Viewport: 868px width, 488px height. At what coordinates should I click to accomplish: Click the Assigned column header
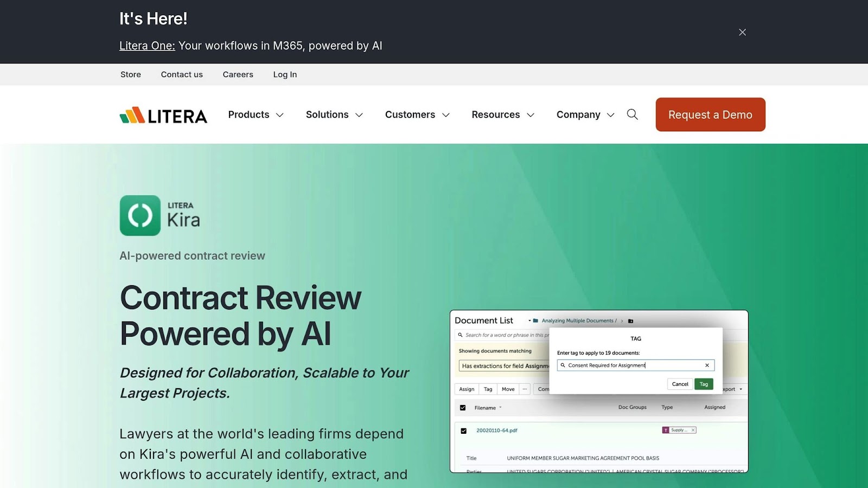tap(714, 407)
